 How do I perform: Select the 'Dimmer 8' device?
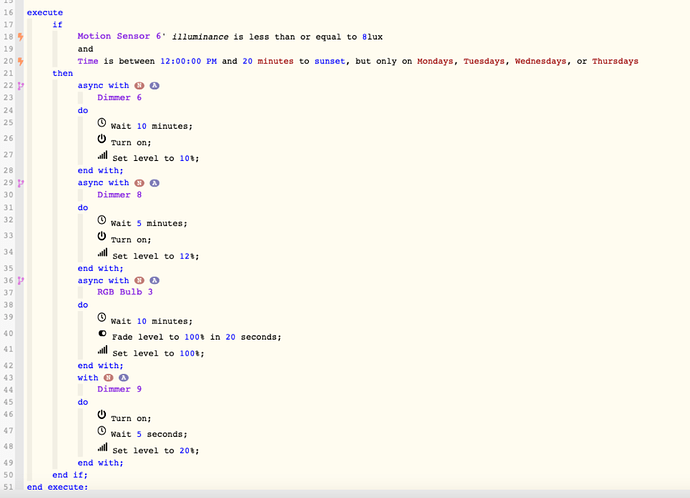(119, 195)
